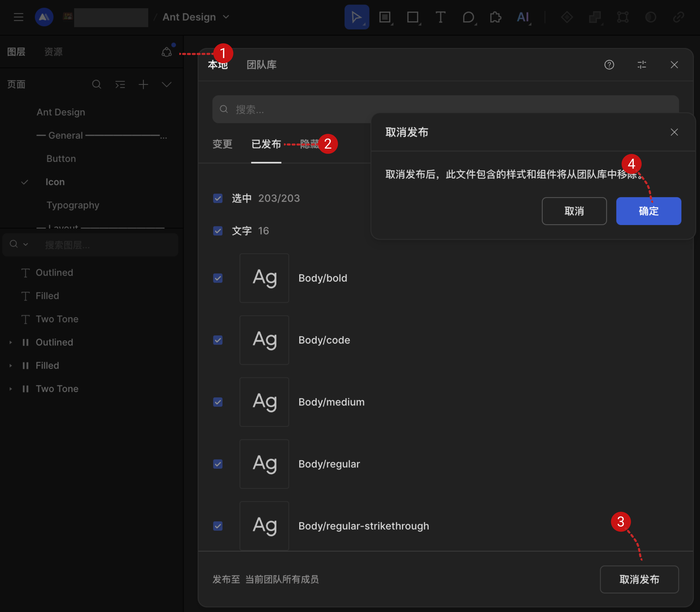The width and height of the screenshot is (700, 612).
Task: Select the Frame container tool
Action: (x=385, y=17)
